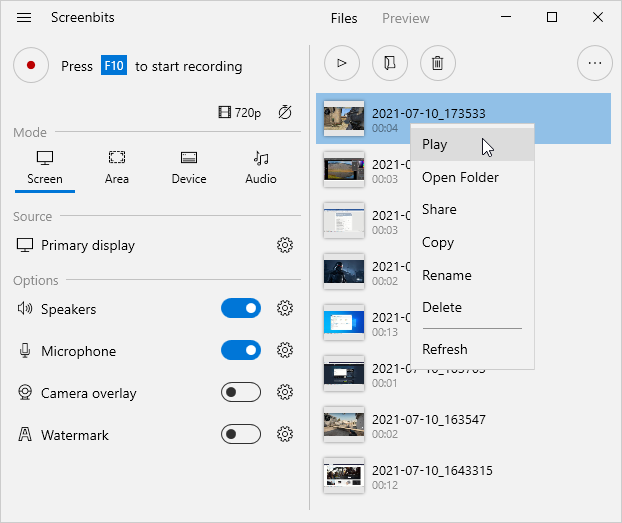This screenshot has width=622, height=523.
Task: Choose Delete in the context menu
Action: (x=472, y=308)
